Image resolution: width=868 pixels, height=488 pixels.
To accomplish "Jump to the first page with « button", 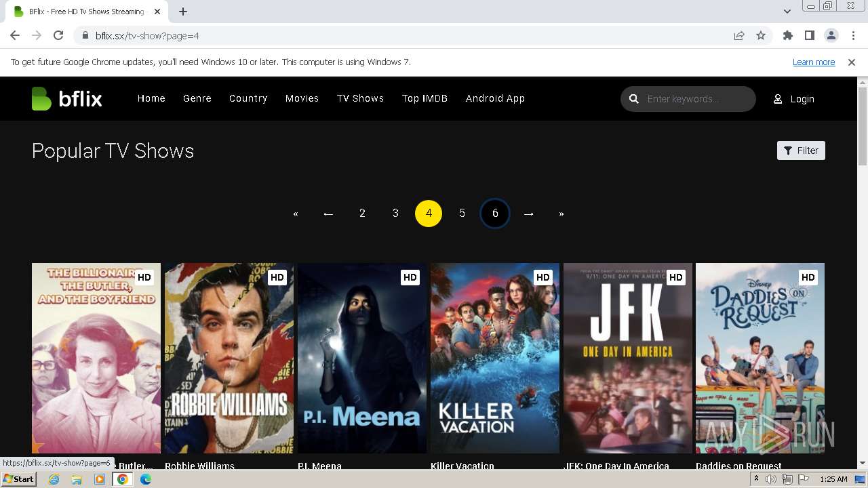I will [x=296, y=213].
